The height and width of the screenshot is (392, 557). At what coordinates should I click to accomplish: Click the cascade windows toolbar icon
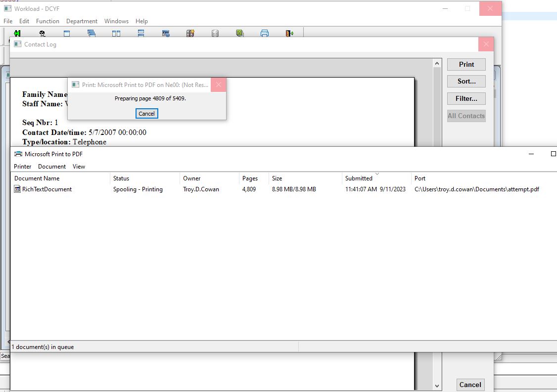tap(91, 34)
